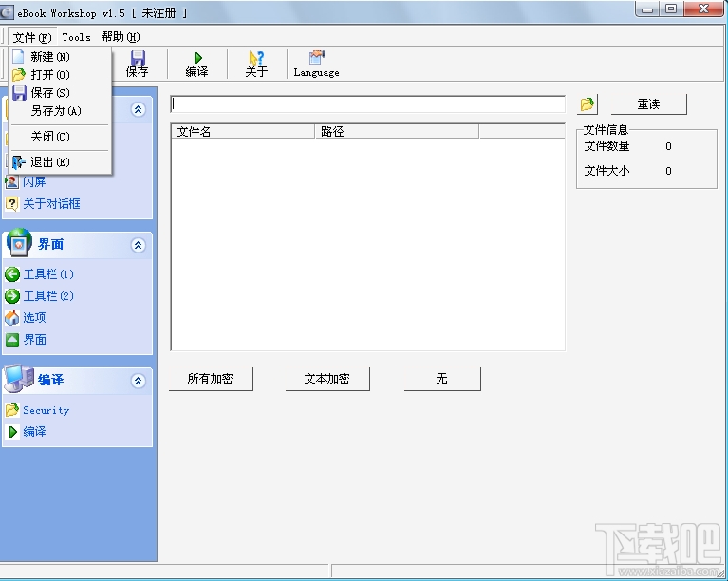Click the None (无) button
728x581 pixels.
[x=442, y=379]
